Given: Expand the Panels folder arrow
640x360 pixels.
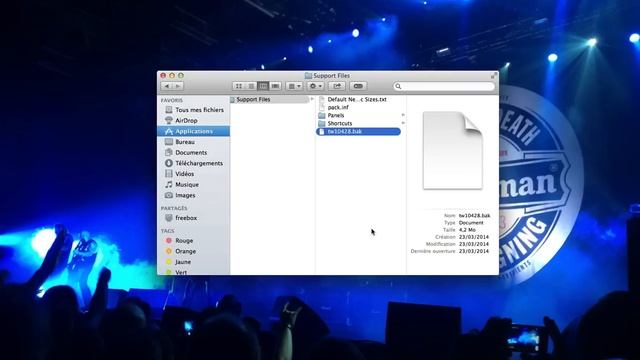Looking at the screenshot, I should click(x=403, y=115).
